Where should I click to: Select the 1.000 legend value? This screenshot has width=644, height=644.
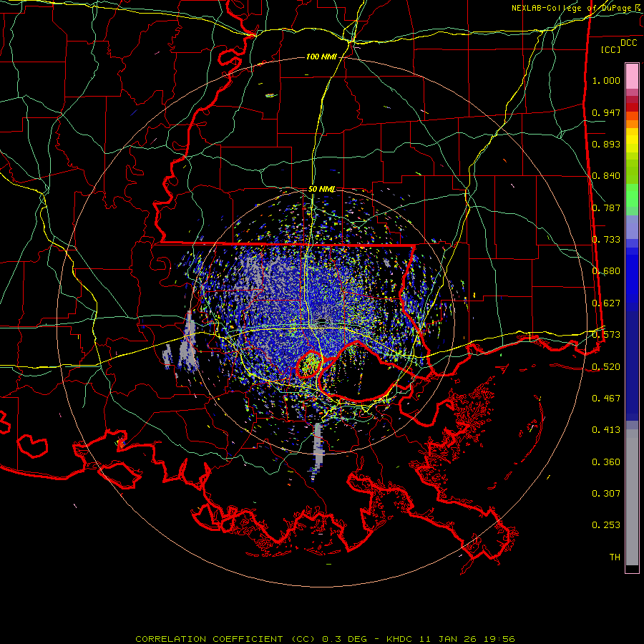tap(606, 80)
